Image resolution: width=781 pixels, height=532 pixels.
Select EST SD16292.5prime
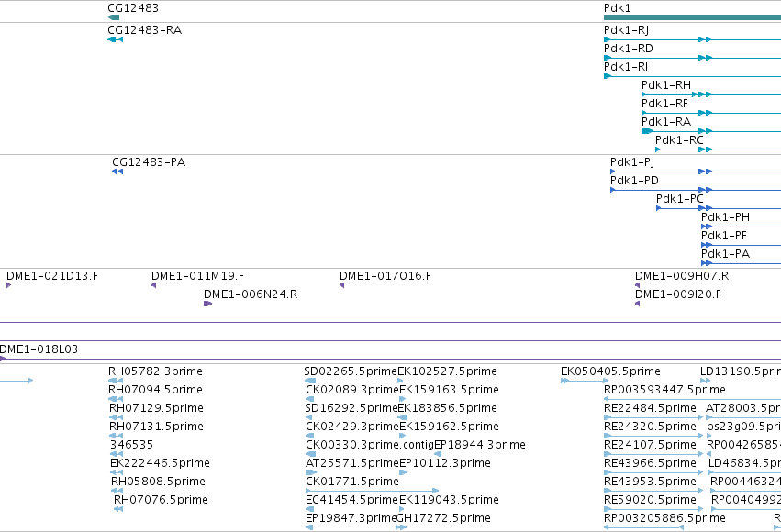308,417
